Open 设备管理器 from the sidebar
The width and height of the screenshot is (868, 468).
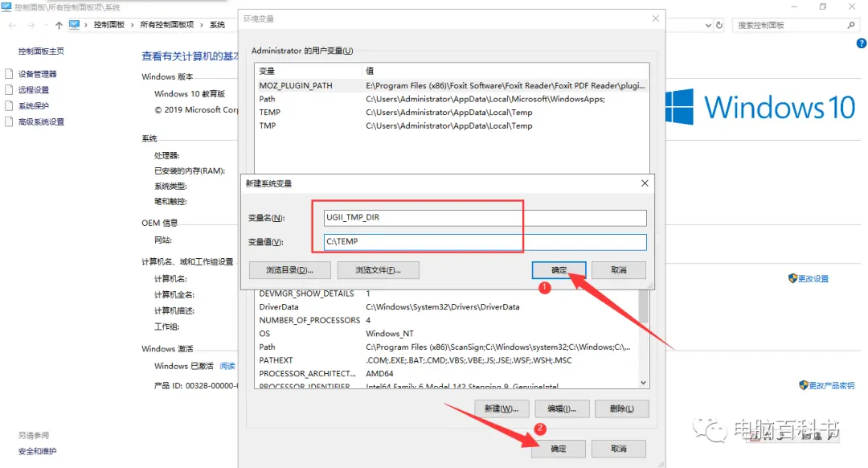coord(37,74)
